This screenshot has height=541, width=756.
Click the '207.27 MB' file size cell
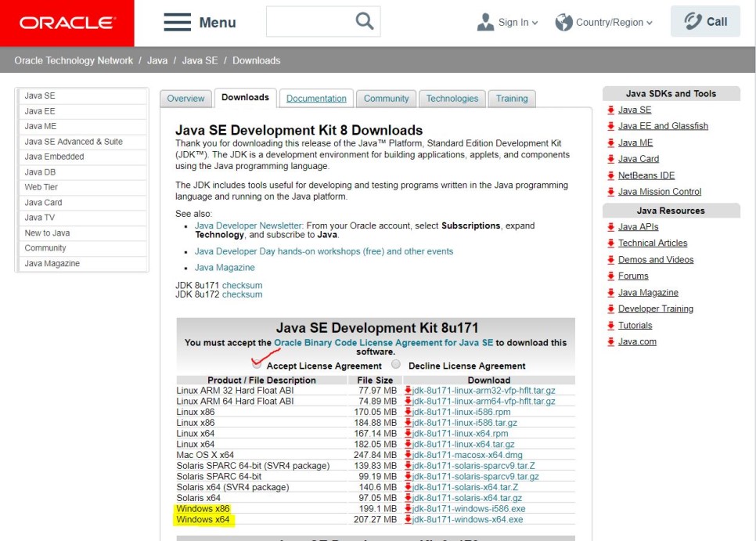point(375,520)
